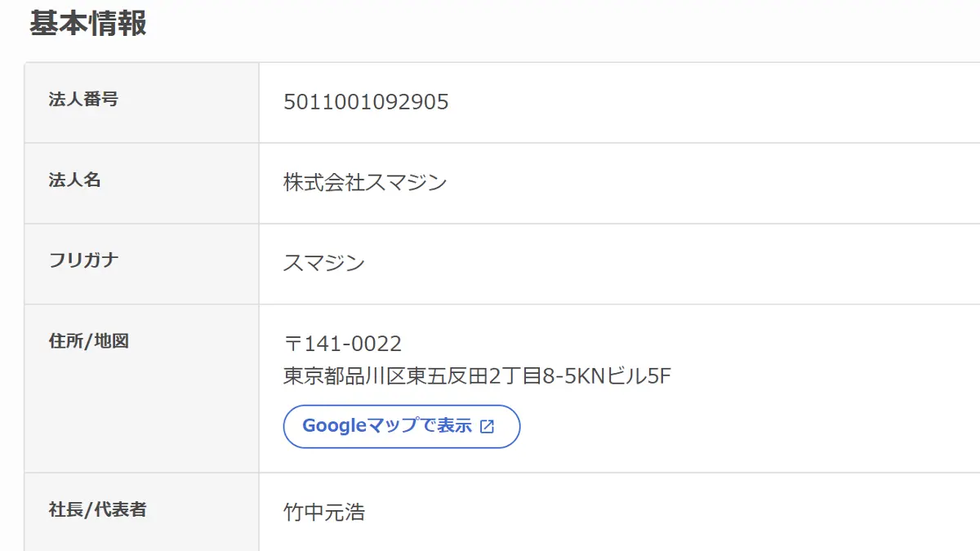This screenshot has width=980, height=551.
Task: Click the Googleマップで表示 button
Action: pos(402,426)
